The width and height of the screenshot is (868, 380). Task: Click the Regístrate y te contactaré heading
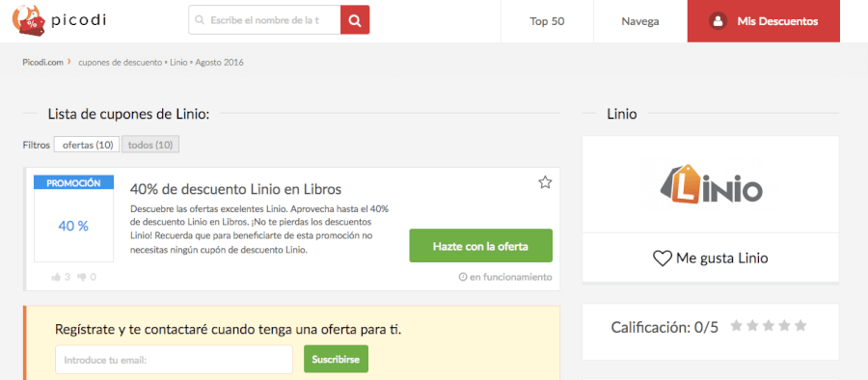point(228,330)
